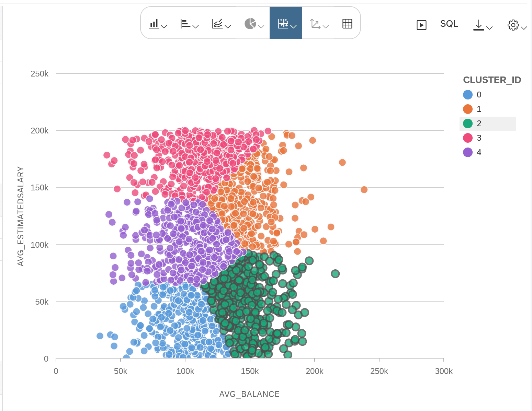Image resolution: width=532 pixels, height=411 pixels.
Task: Select the bar chart icon
Action: click(x=154, y=23)
